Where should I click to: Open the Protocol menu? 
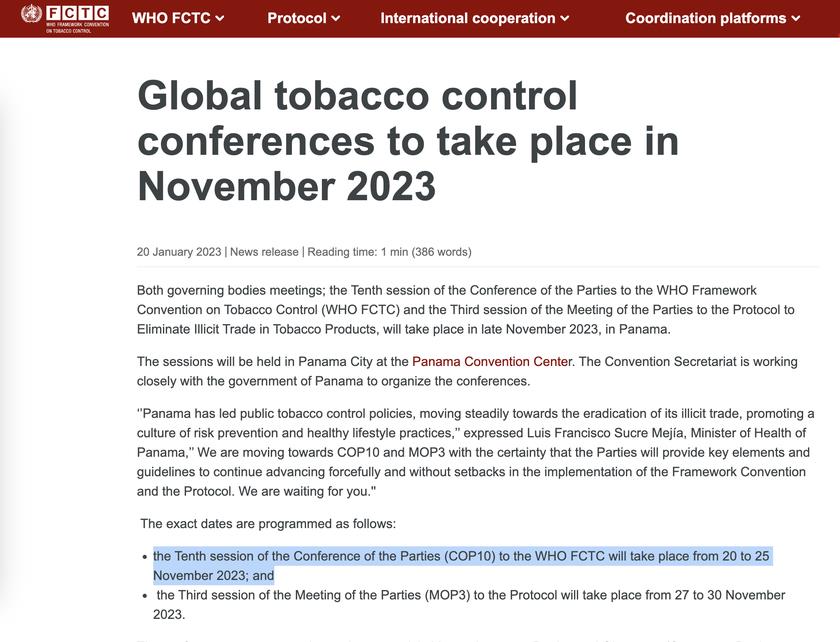point(297,18)
